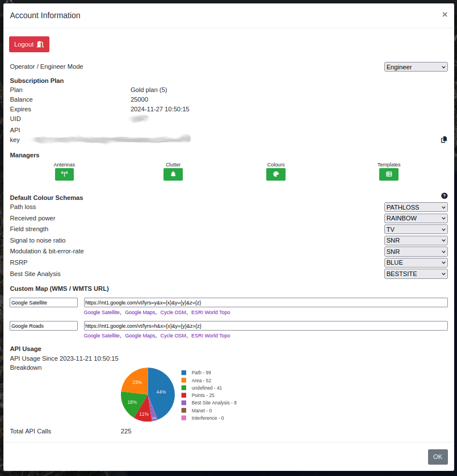
Task: Open the Templates manager
Action: point(388,174)
